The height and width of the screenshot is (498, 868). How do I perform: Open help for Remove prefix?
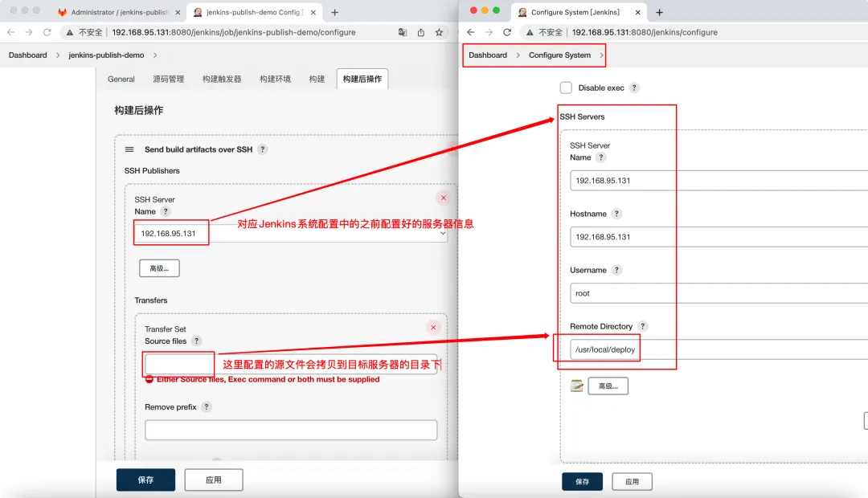click(x=207, y=406)
